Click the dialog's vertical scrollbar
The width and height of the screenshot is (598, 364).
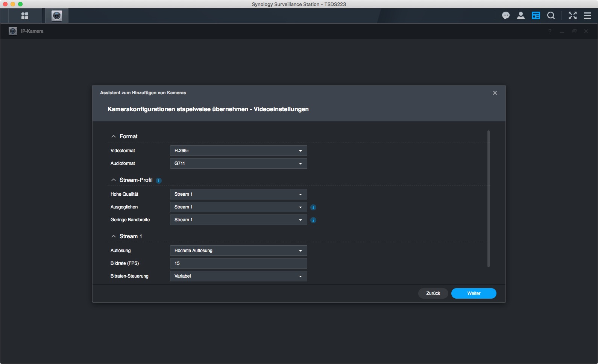[488, 198]
